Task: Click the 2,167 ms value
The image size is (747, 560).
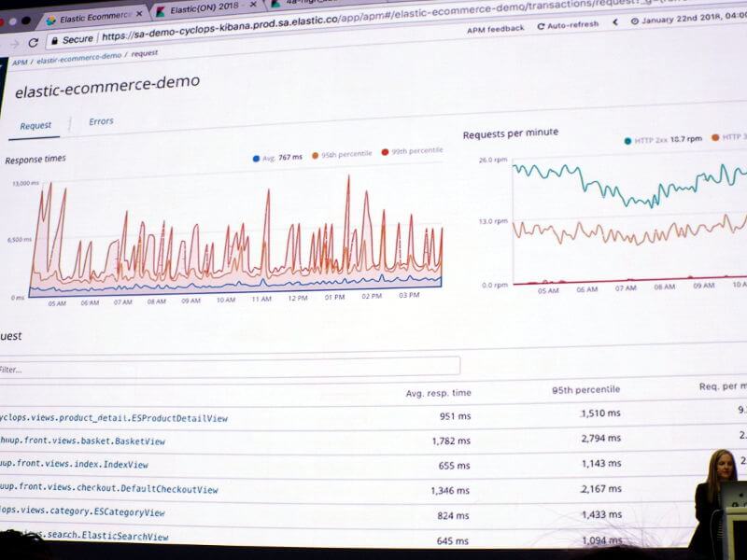Action: 601,489
